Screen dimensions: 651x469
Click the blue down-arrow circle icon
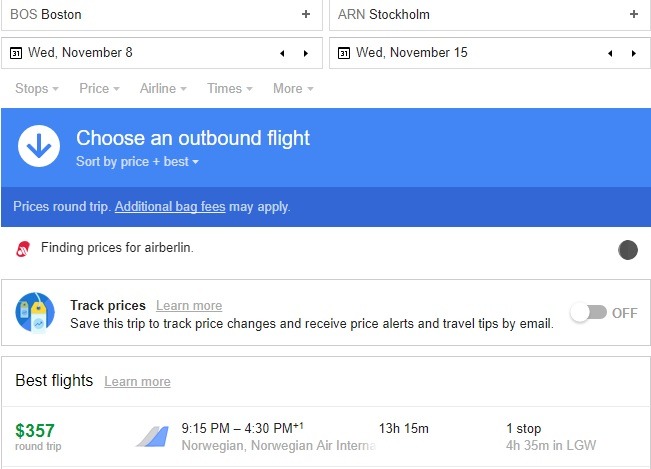tap(39, 147)
